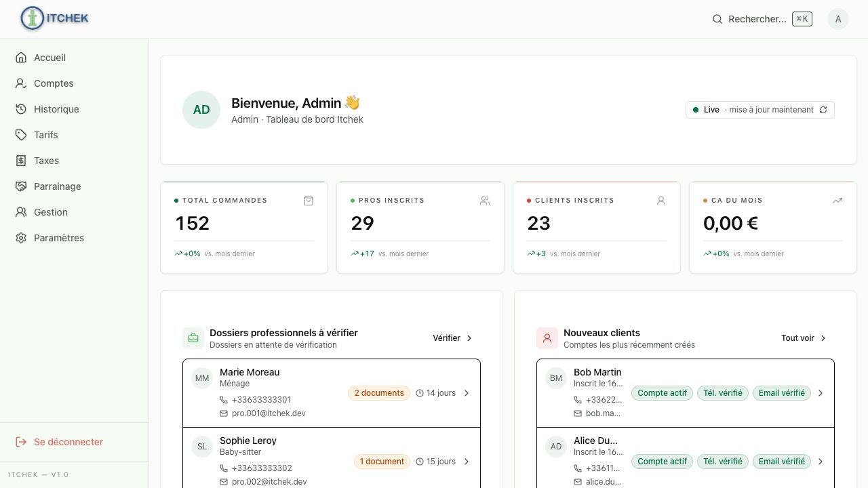Viewport: 868px width, 488px height.
Task: Click the refresh icon beside Live status
Action: (x=823, y=110)
